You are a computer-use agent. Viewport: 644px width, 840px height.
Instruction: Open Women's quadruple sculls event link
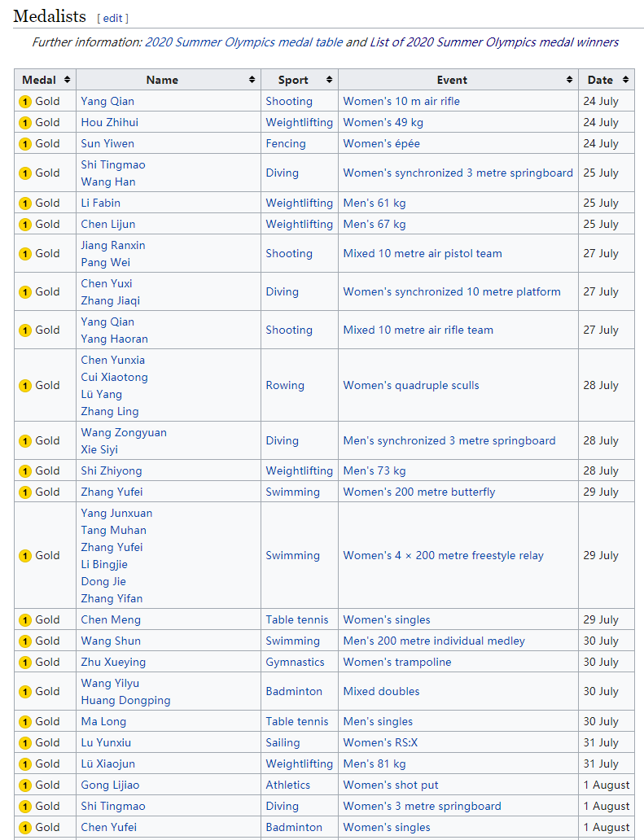tap(411, 386)
